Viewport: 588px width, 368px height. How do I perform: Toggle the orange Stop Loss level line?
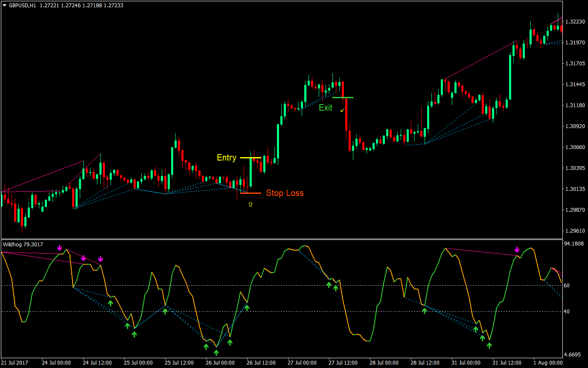click(251, 193)
